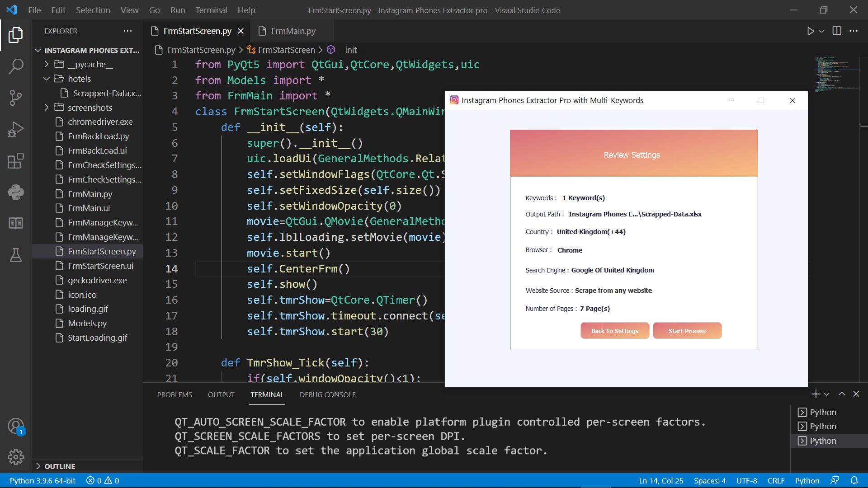Image resolution: width=868 pixels, height=488 pixels.
Task: Click FrmStartScreen class in breadcrumb
Action: pos(281,50)
